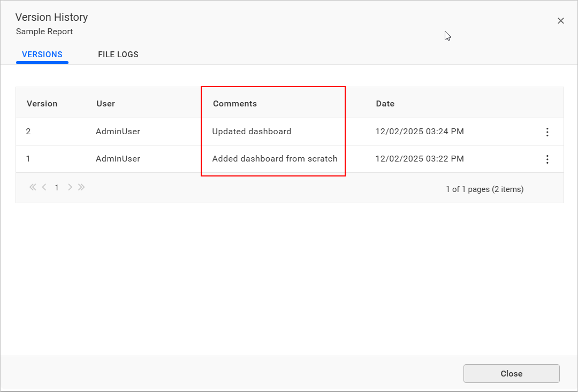The height and width of the screenshot is (392, 578).
Task: Click the User column header
Action: 105,104
